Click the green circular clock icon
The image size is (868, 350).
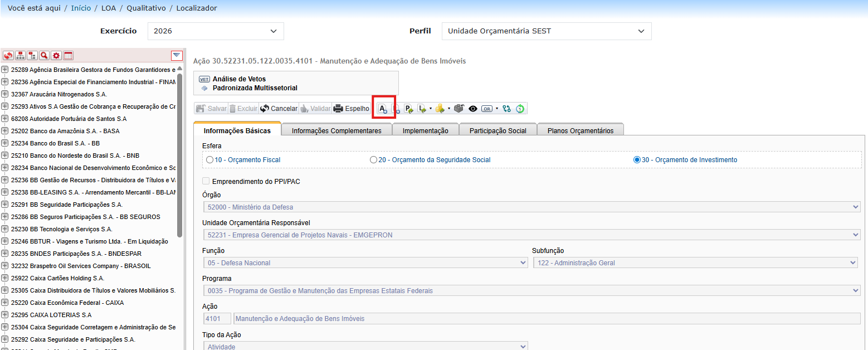click(520, 109)
